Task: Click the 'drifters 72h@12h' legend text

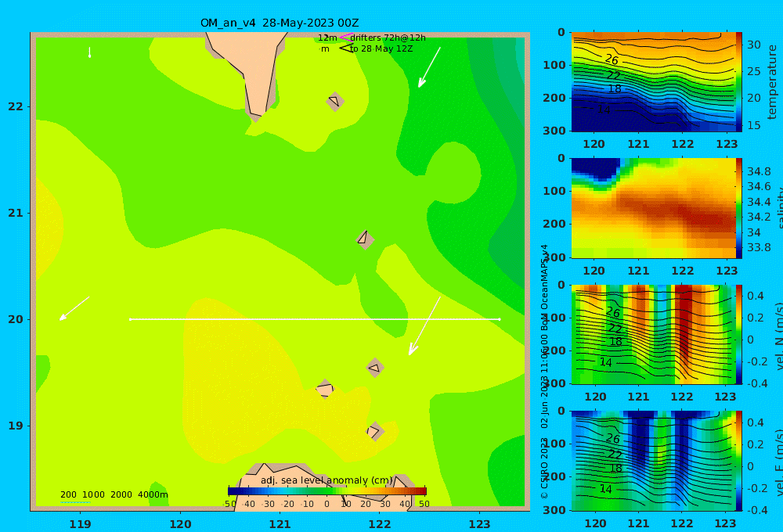Action: pos(388,38)
